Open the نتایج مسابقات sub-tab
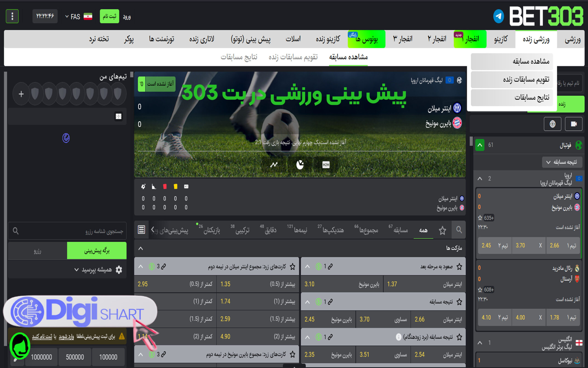Screen dimensions: 588x368 click(x=239, y=57)
